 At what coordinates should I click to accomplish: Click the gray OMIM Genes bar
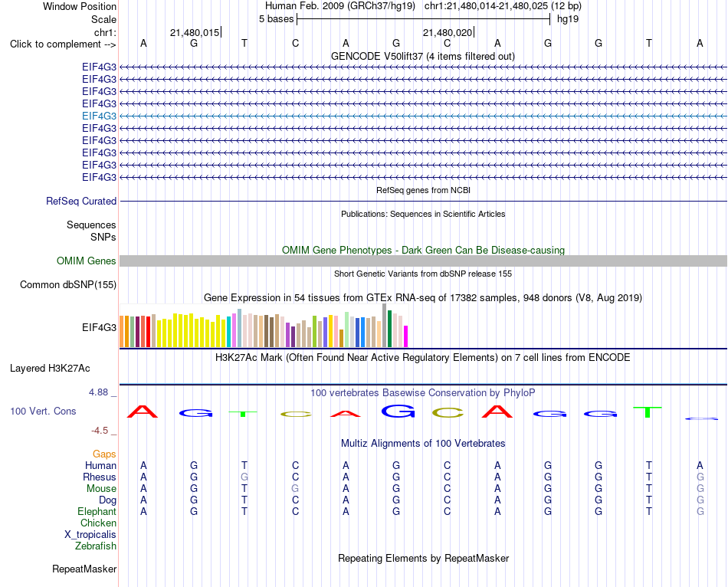[x=423, y=261]
